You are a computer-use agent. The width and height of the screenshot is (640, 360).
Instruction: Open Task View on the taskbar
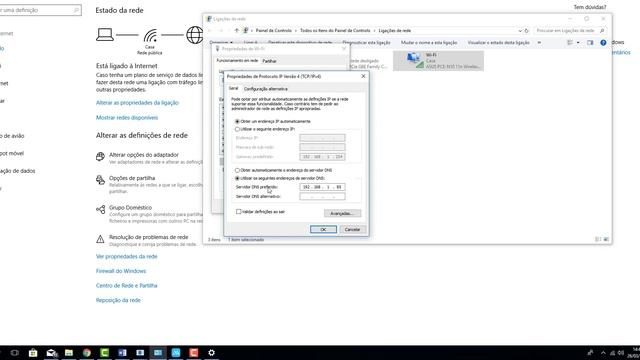point(15,353)
